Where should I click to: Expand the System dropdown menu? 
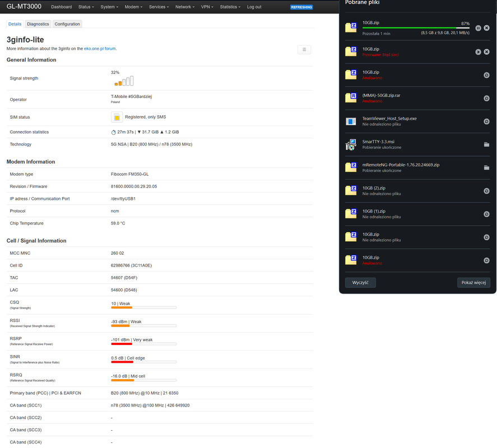pos(109,7)
